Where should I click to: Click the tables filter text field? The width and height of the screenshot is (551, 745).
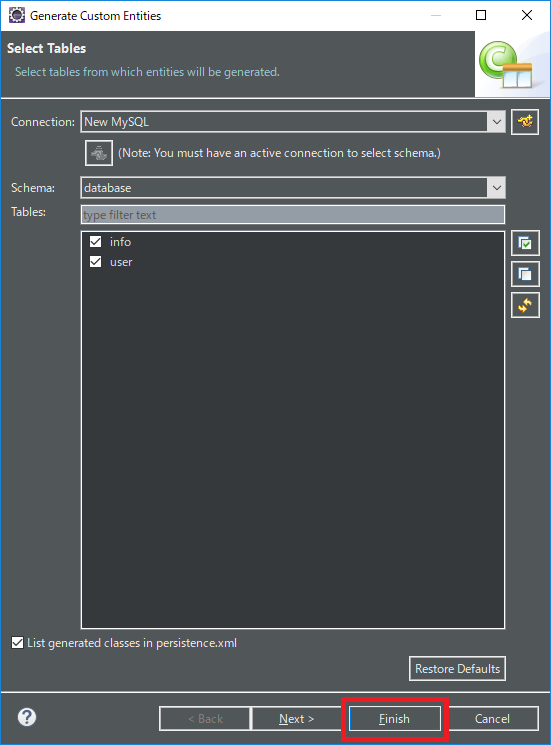pyautogui.click(x=293, y=215)
